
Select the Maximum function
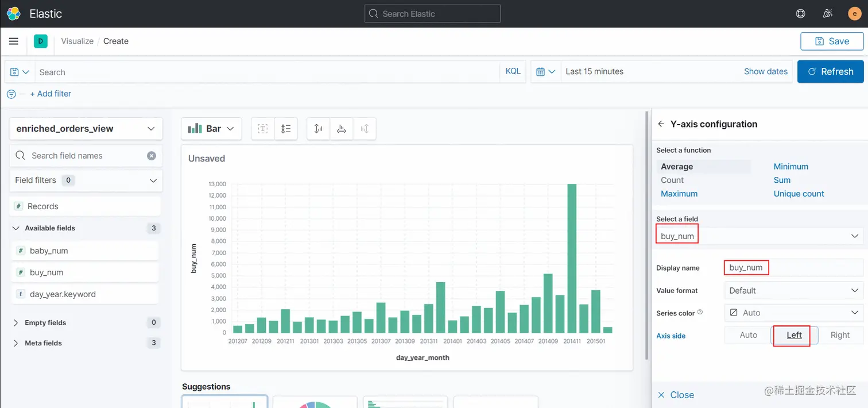[x=679, y=194]
